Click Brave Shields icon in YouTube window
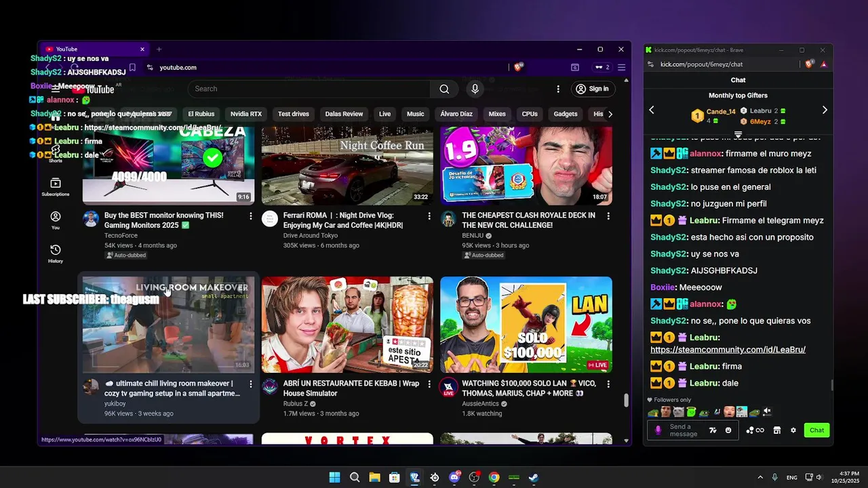Screen dimensions: 868x488 pyautogui.click(x=519, y=67)
